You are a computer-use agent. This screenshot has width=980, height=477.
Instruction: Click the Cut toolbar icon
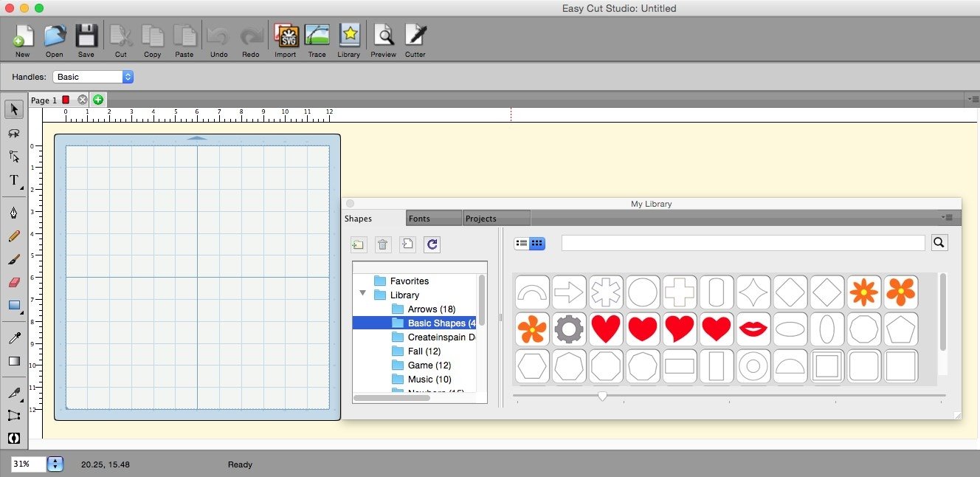coord(120,41)
